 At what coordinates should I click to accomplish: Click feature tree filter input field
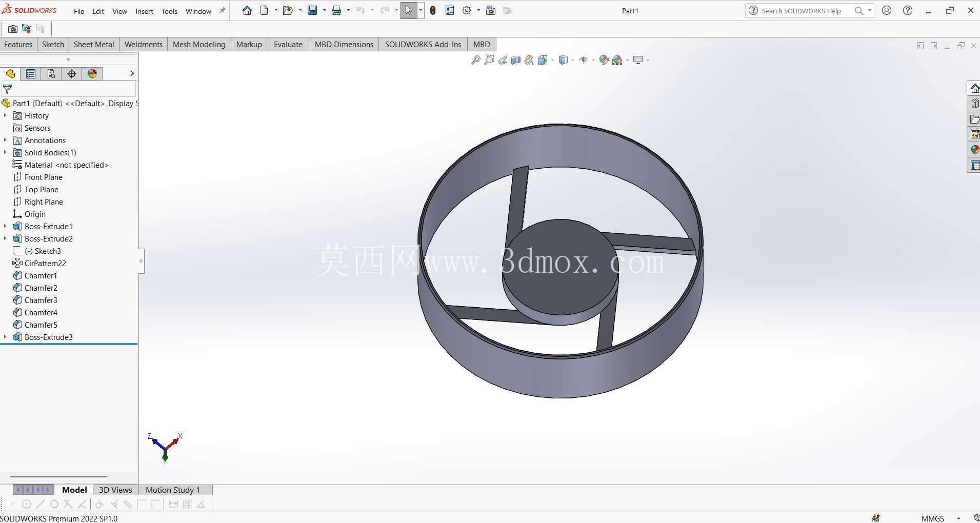point(74,89)
